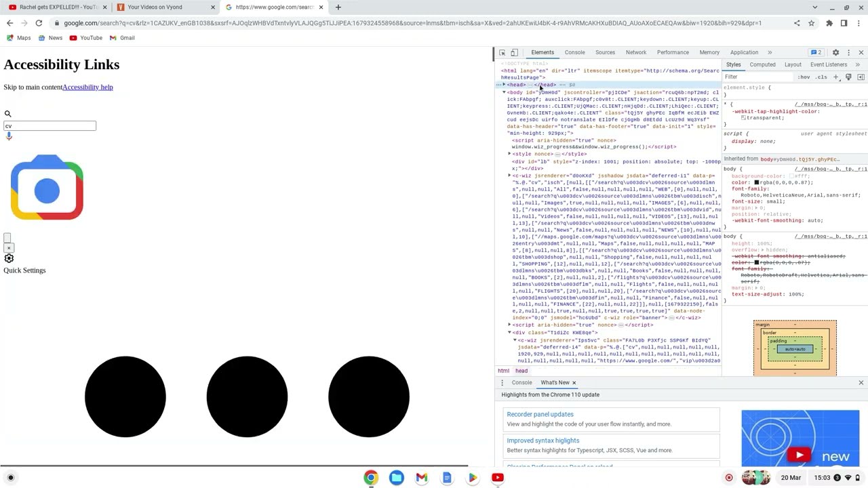The height and width of the screenshot is (488, 868).
Task: Click the black color swatch for rgba(0,0,0,0.87)
Action: 756,183
